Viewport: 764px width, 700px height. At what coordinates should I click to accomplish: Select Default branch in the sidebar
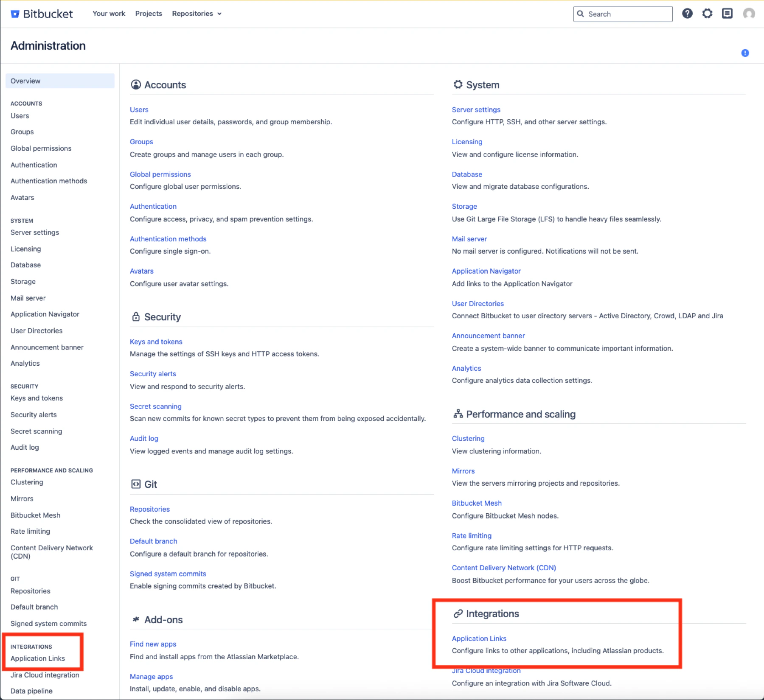(34, 607)
